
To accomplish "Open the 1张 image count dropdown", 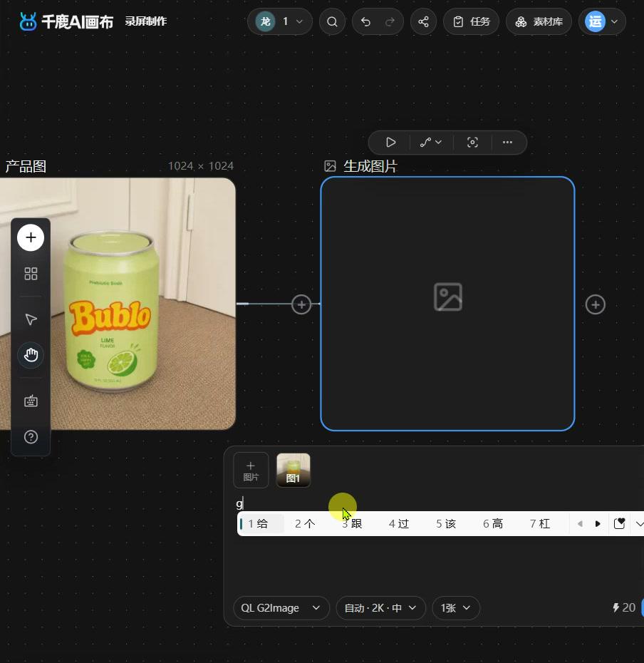I will (455, 608).
